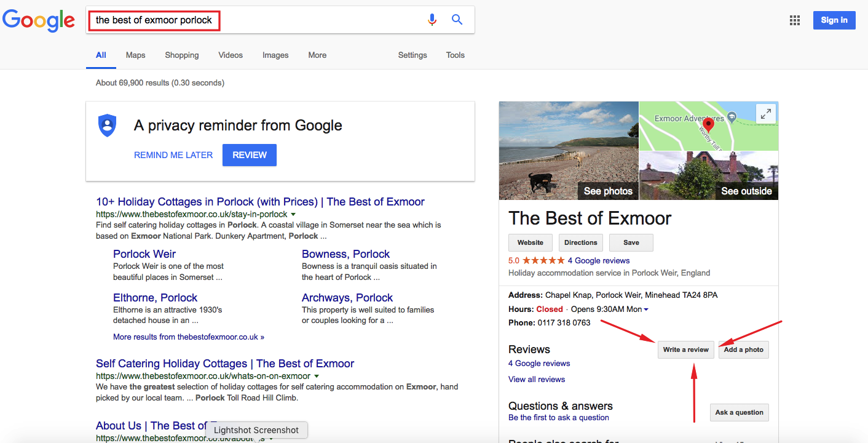The height and width of the screenshot is (443, 868).
Task: Click 4 Google reviews beside star rating
Action: coord(599,261)
